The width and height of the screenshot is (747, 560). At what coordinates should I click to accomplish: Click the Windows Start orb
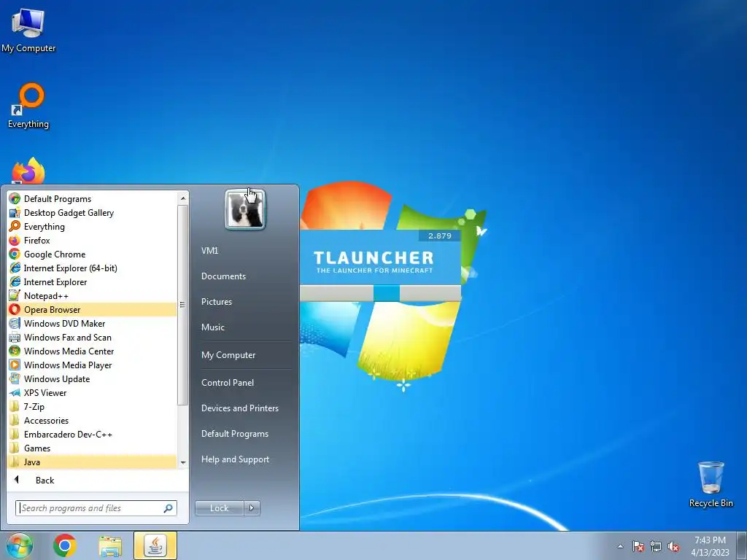pos(19,545)
